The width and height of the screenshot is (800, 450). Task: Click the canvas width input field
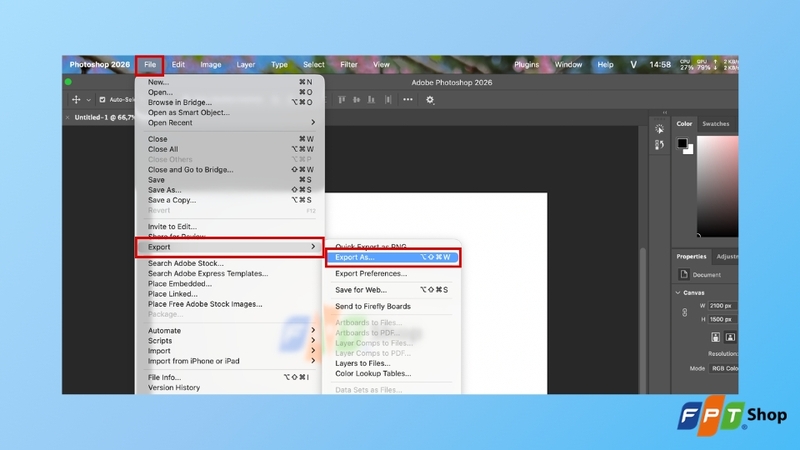(x=723, y=306)
